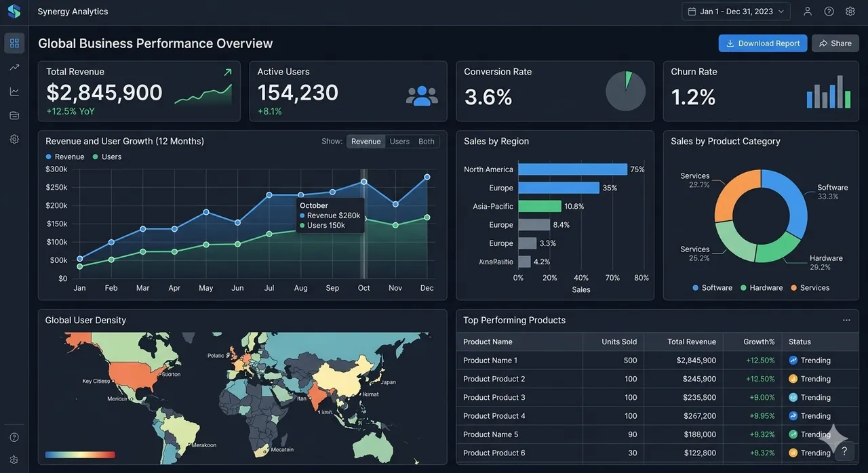Click the Share button
868x473 pixels.
coord(835,43)
